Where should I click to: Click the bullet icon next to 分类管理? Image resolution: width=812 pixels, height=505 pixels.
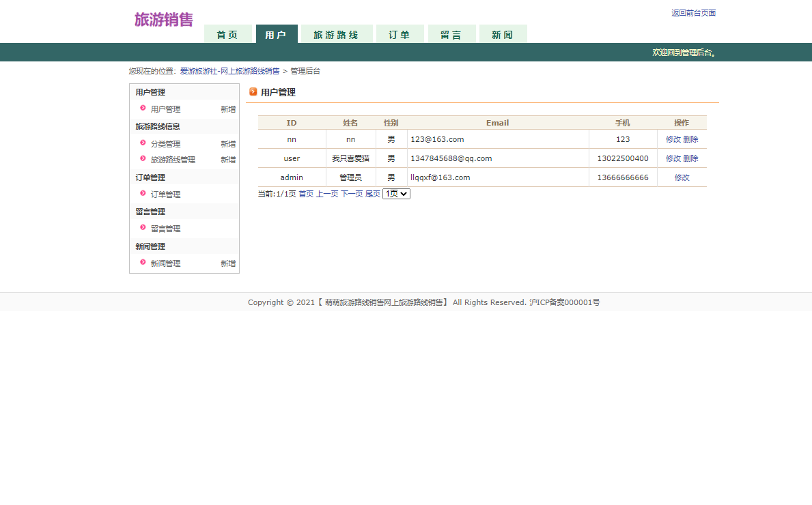point(143,143)
